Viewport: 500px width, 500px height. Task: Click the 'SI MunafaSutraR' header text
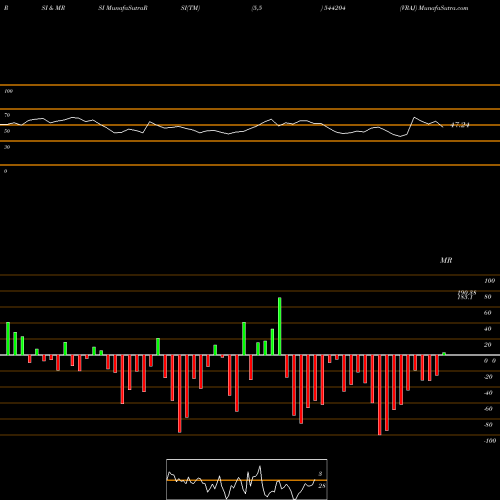[123, 8]
